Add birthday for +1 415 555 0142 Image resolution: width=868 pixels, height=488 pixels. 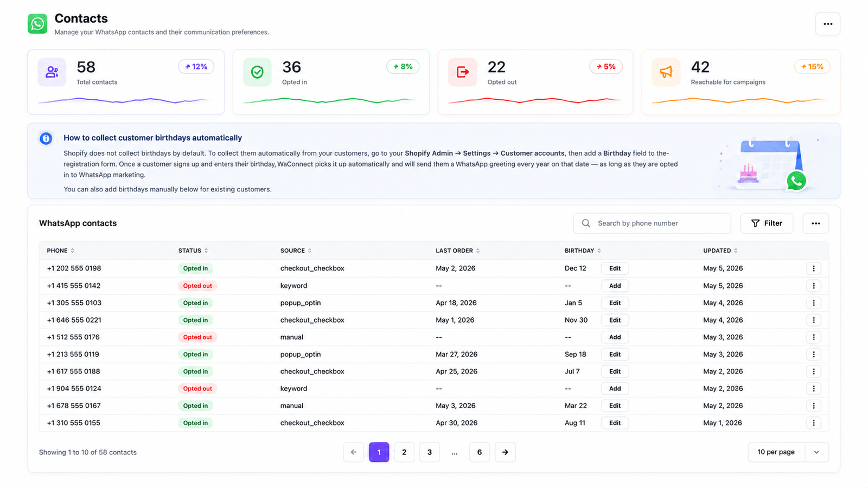pyautogui.click(x=615, y=286)
